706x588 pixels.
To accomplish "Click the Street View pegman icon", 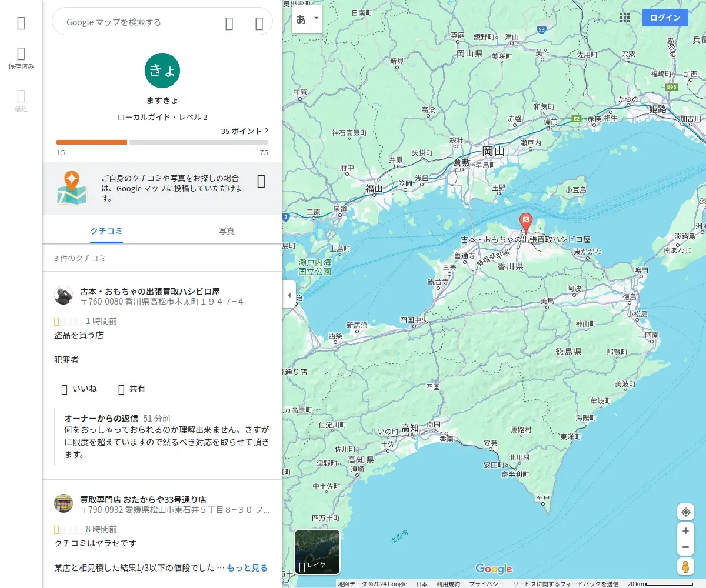I will 685,567.
